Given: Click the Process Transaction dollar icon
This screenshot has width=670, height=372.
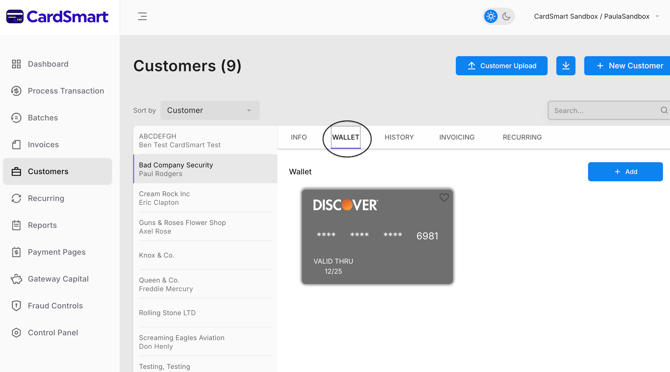Looking at the screenshot, I should (x=16, y=91).
